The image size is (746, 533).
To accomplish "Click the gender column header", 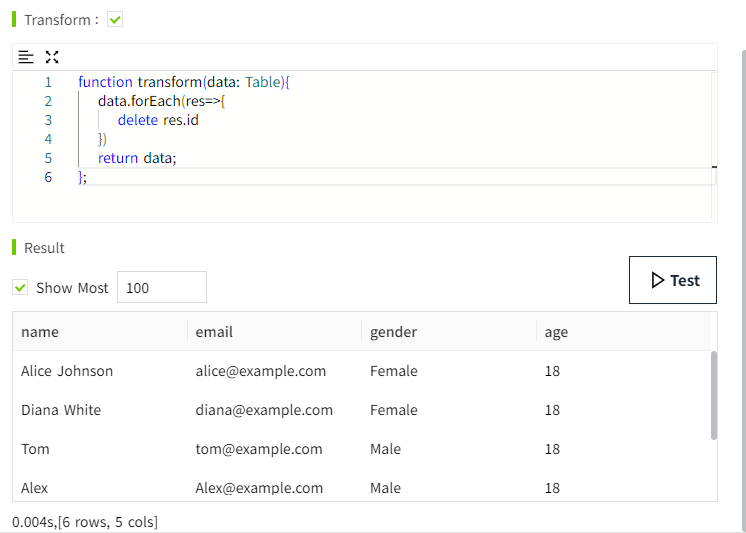I will [x=393, y=332].
